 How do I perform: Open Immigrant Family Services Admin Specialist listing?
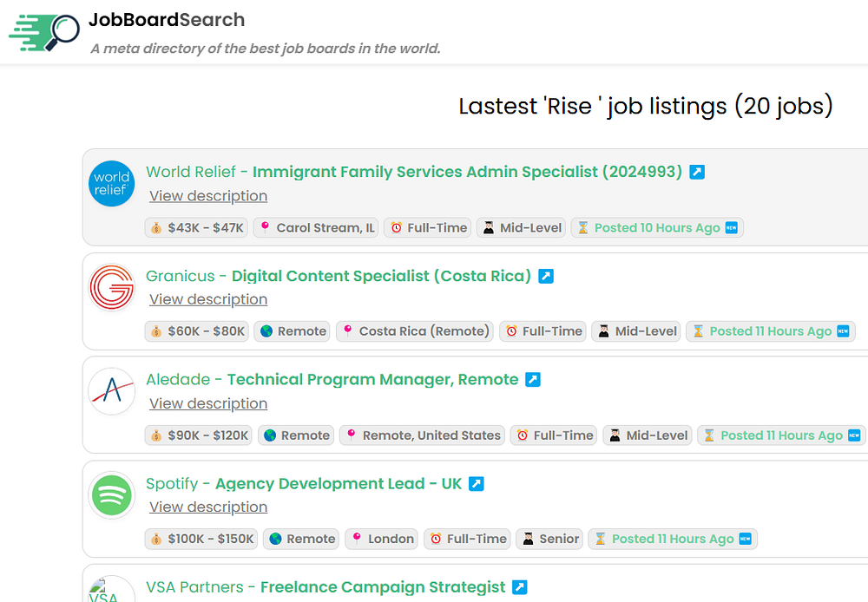467,172
